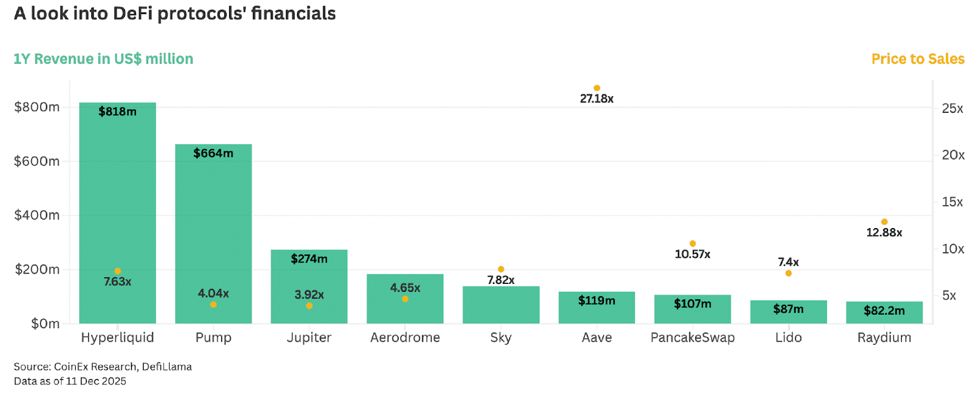Select the Hyperliquid 7.63x orange dot

[x=118, y=271]
